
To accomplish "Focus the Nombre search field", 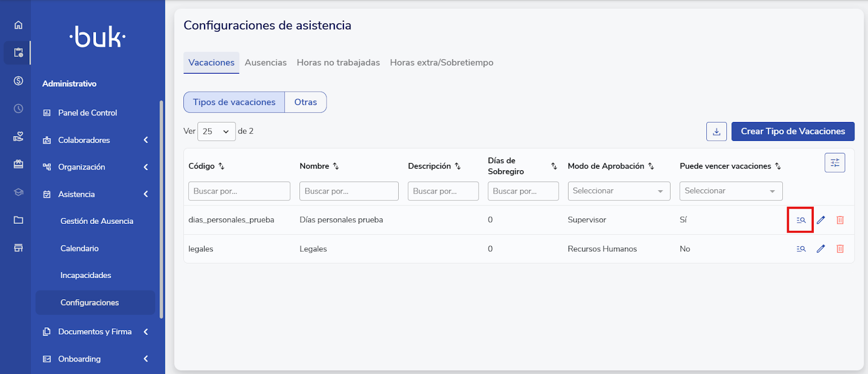I will click(x=349, y=191).
